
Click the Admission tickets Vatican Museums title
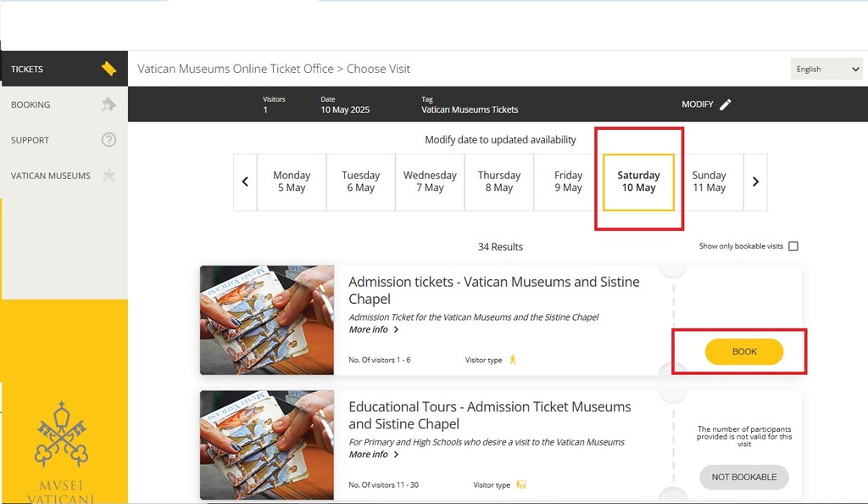[x=494, y=290]
